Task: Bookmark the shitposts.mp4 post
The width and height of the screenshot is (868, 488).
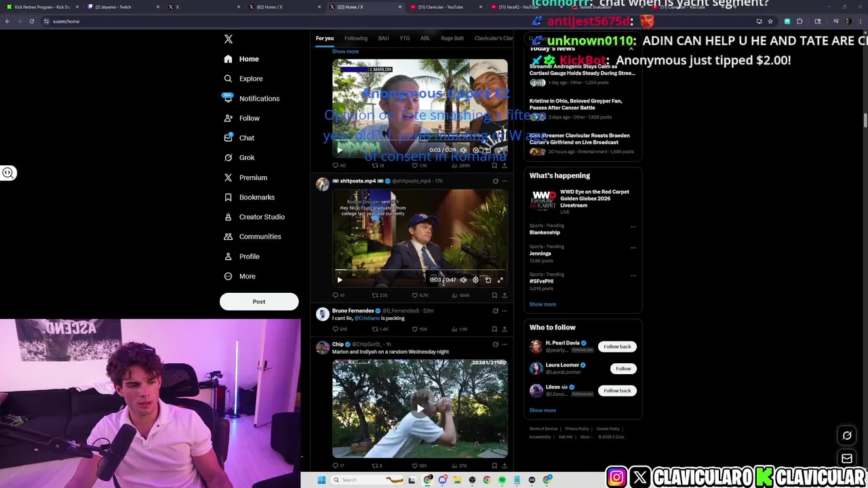Action: [494, 296]
